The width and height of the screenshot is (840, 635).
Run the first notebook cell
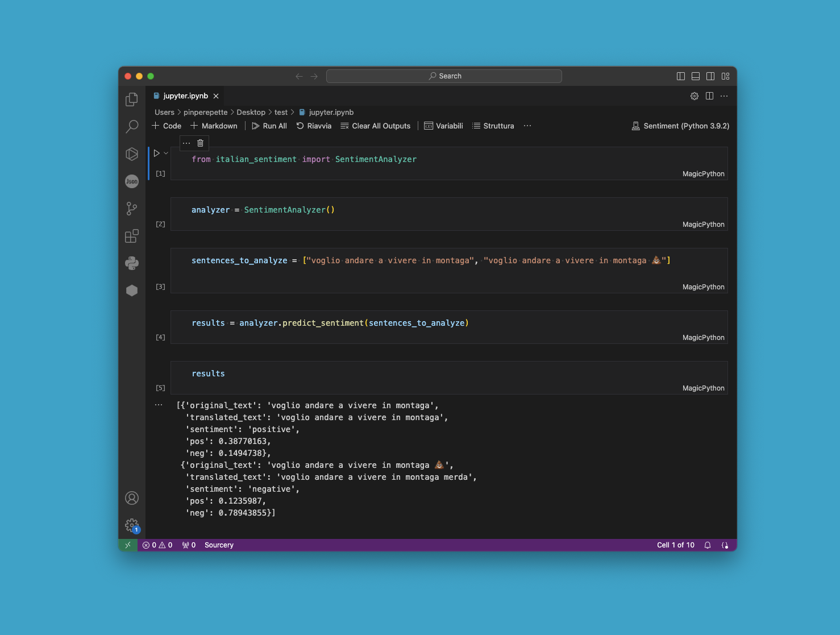point(157,153)
